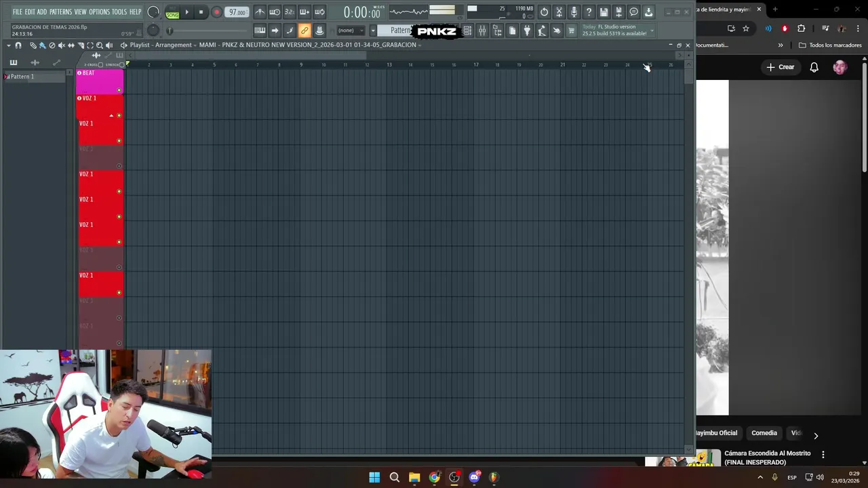Click the microphone one-click recording icon
The height and width of the screenshot is (488, 868).
pyautogui.click(x=574, y=12)
